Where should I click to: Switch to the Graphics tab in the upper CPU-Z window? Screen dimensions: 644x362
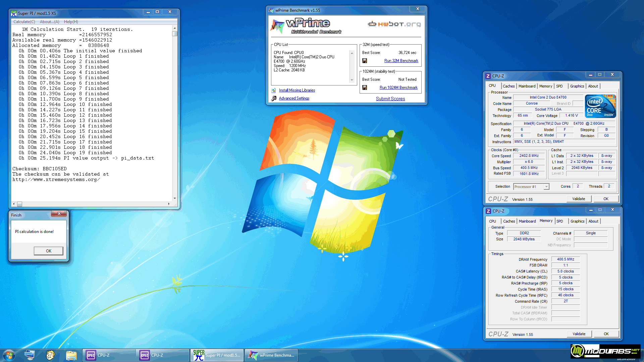(x=577, y=86)
